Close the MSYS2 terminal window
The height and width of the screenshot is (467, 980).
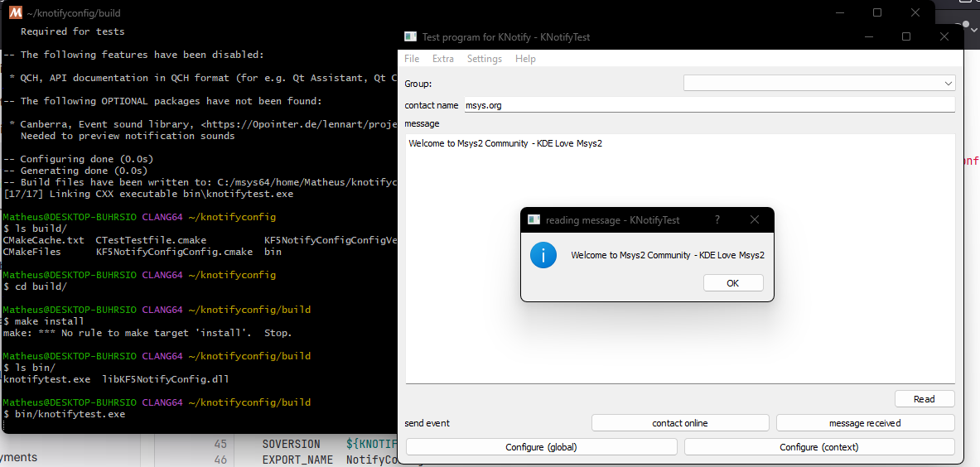click(915, 12)
